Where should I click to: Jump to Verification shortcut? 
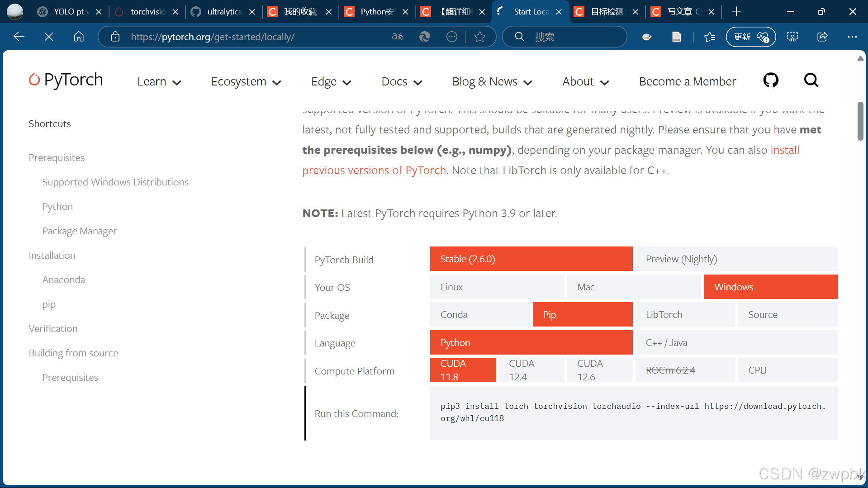[53, 328]
